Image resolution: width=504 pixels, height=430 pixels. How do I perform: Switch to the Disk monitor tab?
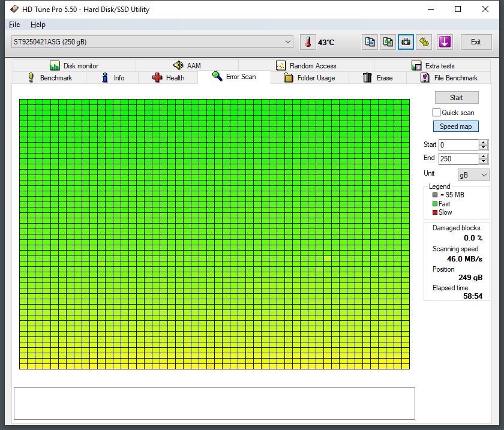tap(74, 65)
